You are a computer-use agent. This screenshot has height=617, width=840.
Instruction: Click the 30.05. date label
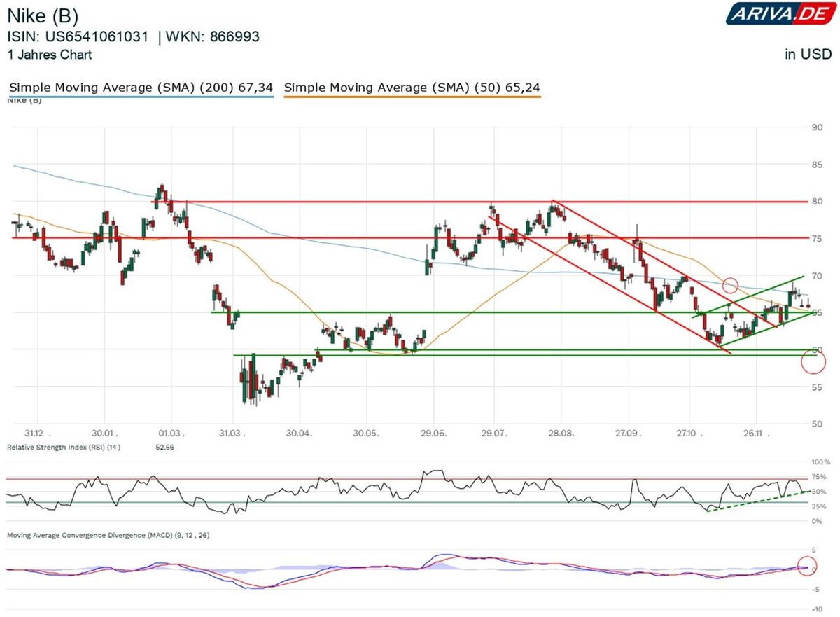point(367,434)
